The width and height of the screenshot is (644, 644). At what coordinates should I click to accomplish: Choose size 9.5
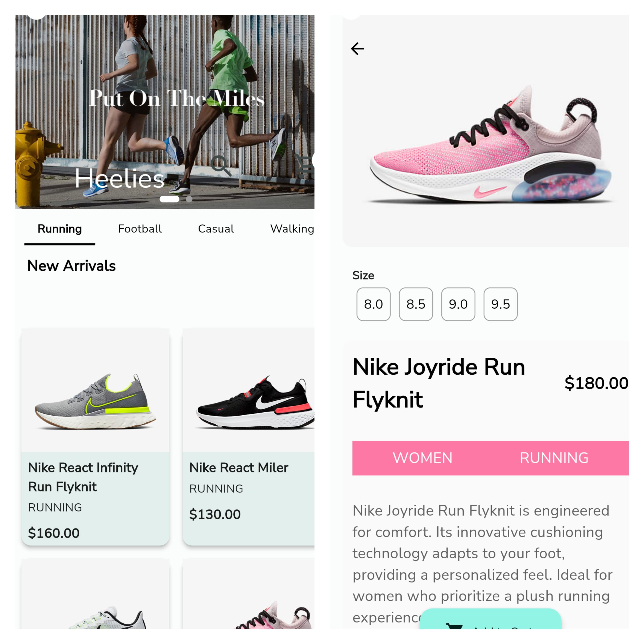pos(500,304)
